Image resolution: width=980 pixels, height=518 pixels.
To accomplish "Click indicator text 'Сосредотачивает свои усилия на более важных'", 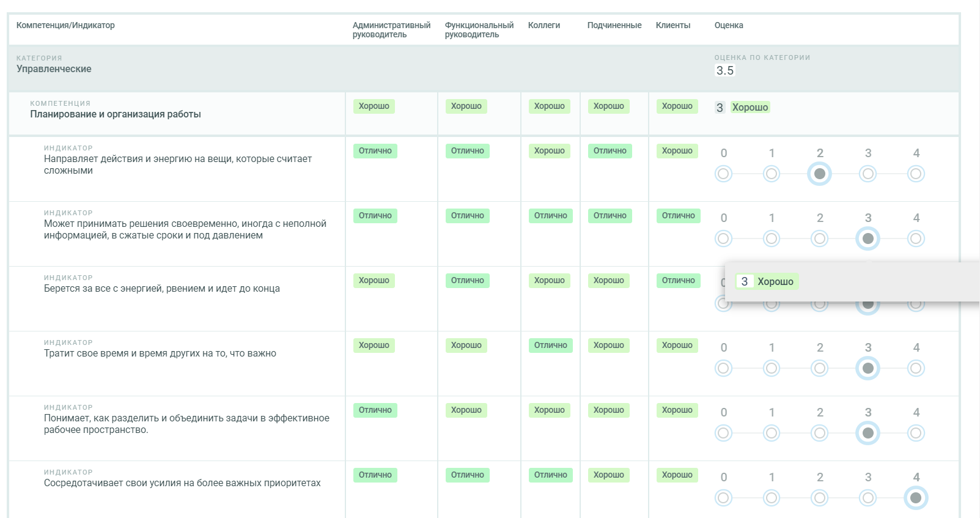I will (x=182, y=483).
